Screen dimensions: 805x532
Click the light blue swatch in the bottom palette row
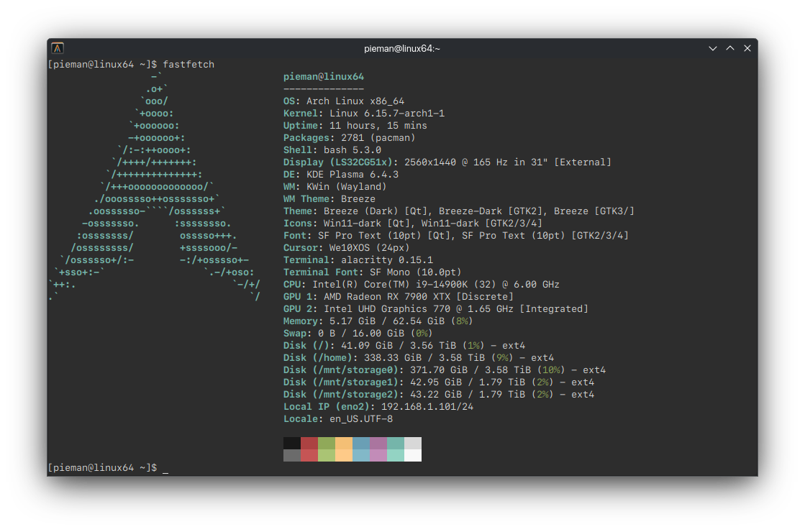(x=361, y=456)
